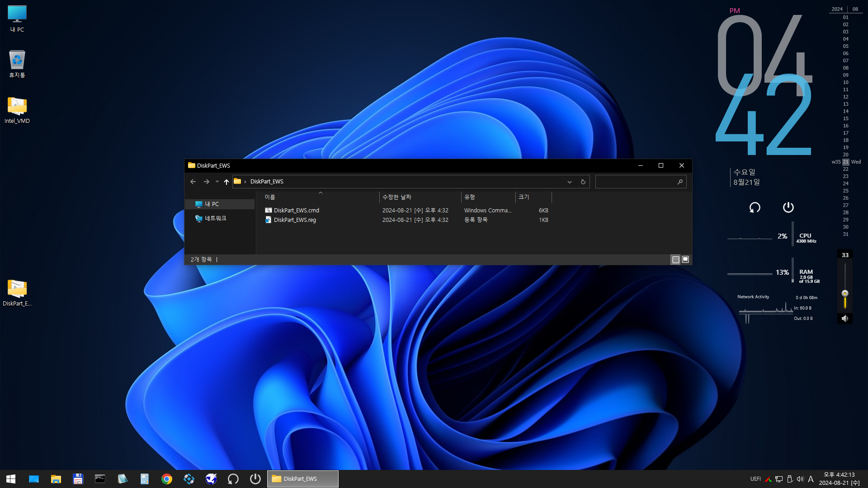Click the 2개 항목 status bar text
This screenshot has width=868, height=488.
[201, 259]
